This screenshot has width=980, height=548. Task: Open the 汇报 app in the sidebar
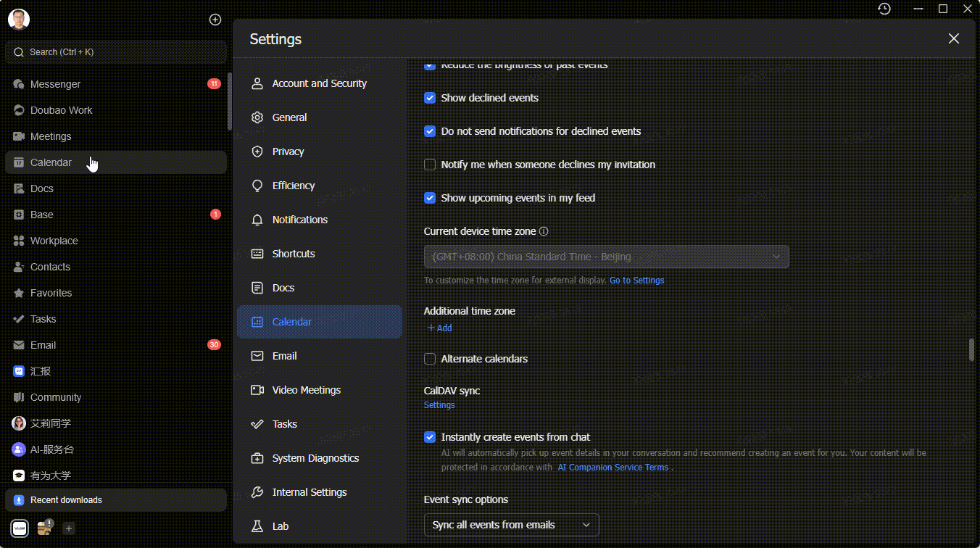coord(116,371)
